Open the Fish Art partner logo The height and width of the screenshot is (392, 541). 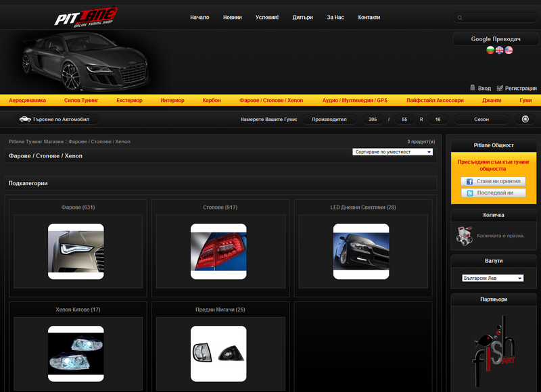click(x=494, y=351)
